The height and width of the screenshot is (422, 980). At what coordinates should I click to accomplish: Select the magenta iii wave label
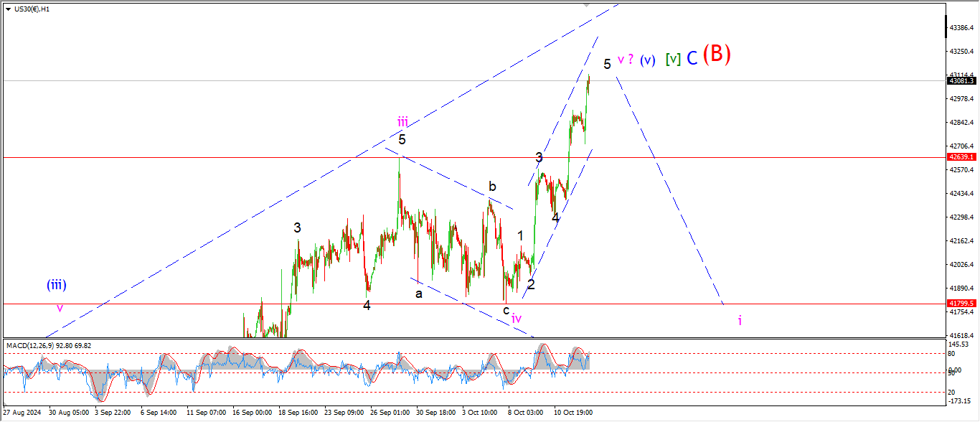[x=402, y=121]
